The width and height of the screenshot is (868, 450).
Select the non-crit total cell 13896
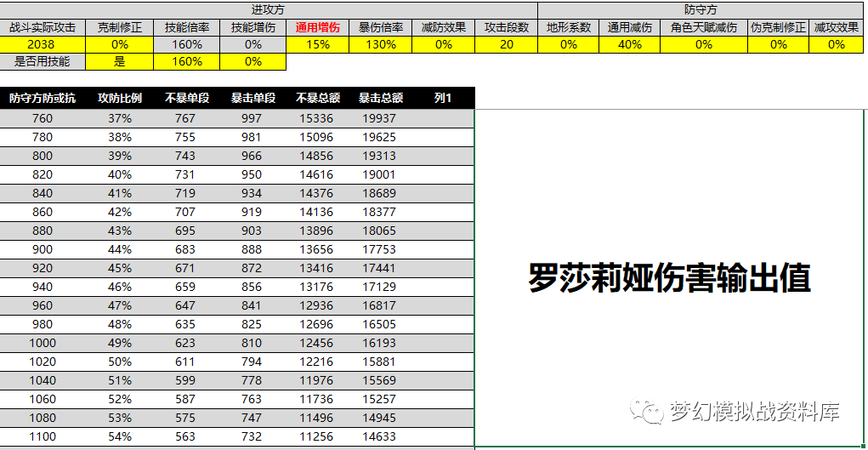click(x=316, y=231)
